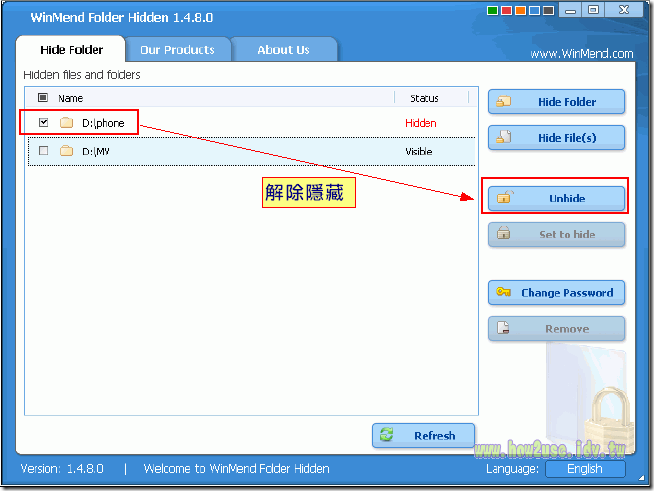The width and height of the screenshot is (654, 491).
Task: Click the Visible status of D:\MV
Action: click(x=419, y=151)
